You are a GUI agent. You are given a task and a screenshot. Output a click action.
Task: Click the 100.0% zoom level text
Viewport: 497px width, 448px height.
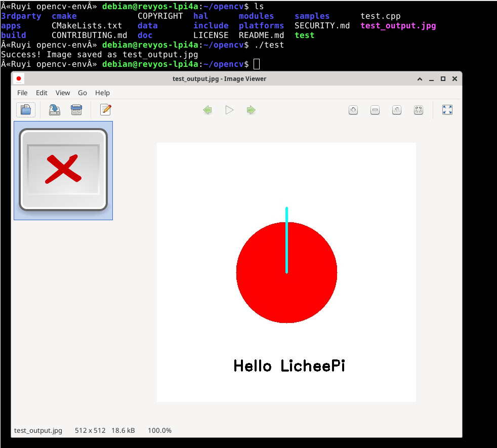click(x=159, y=431)
